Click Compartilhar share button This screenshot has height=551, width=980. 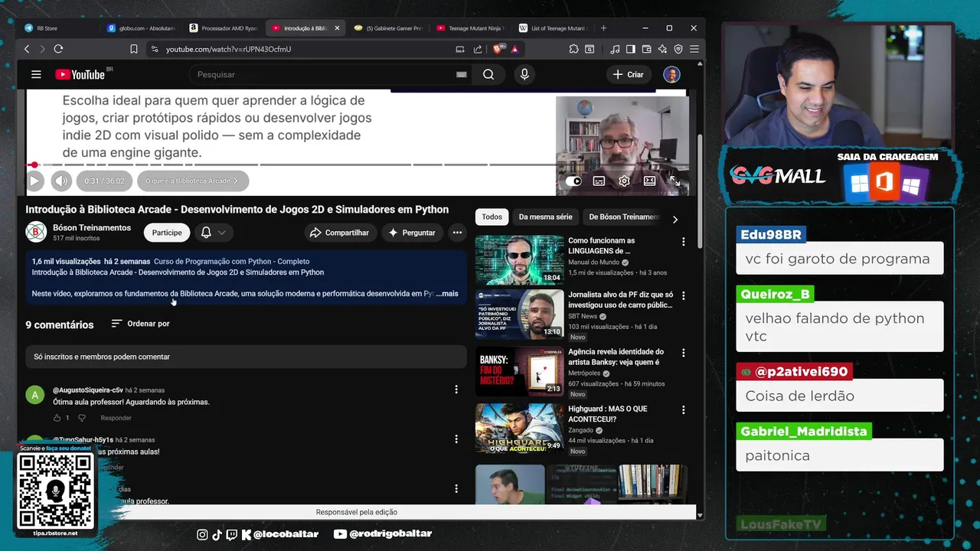click(339, 233)
